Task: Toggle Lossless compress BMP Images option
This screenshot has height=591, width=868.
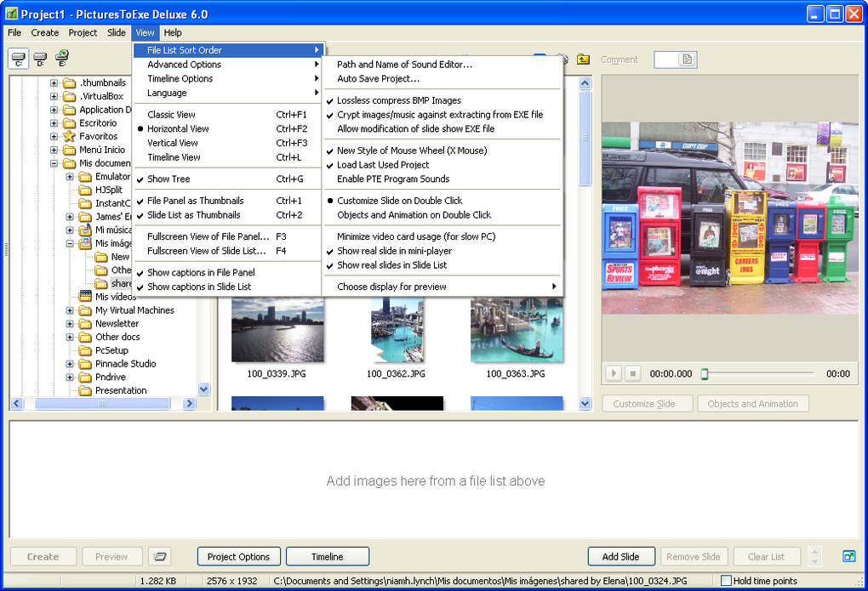Action: 443,100
